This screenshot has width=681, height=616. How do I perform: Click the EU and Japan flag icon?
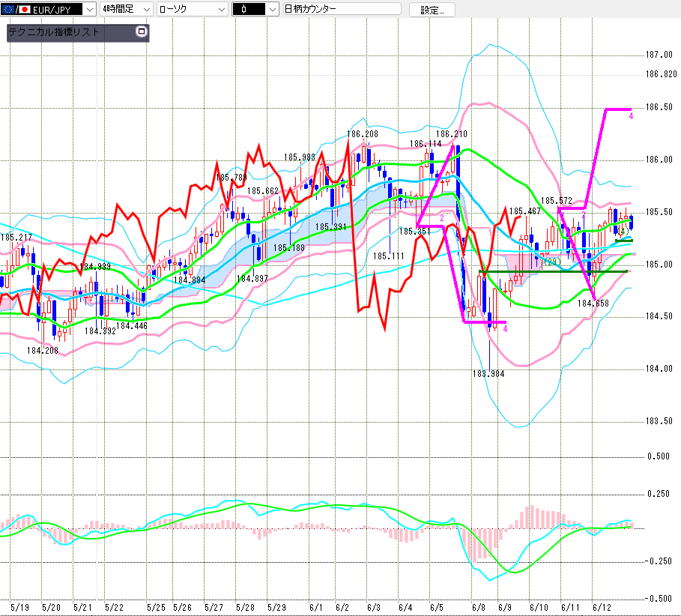point(16,9)
